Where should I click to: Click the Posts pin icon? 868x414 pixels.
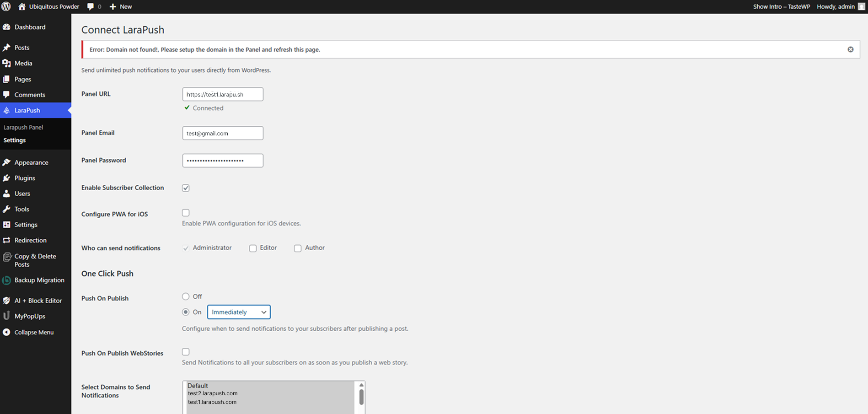[x=6, y=48]
